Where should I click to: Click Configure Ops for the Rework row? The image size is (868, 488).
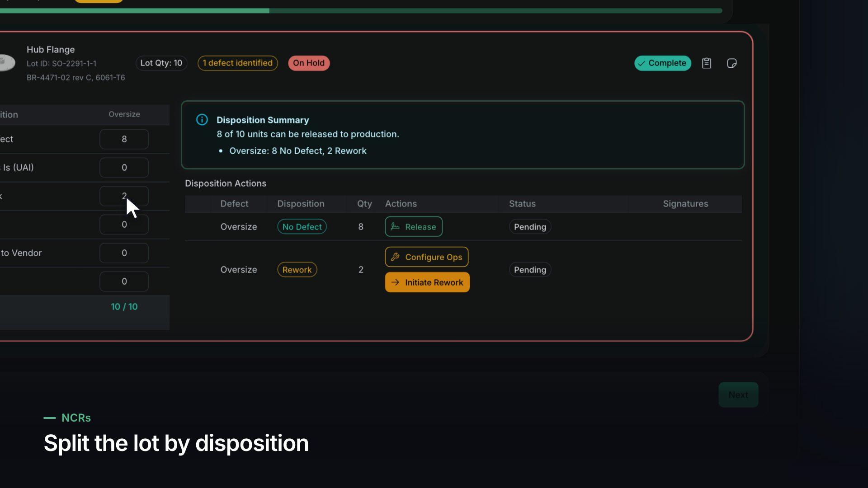coord(426,257)
